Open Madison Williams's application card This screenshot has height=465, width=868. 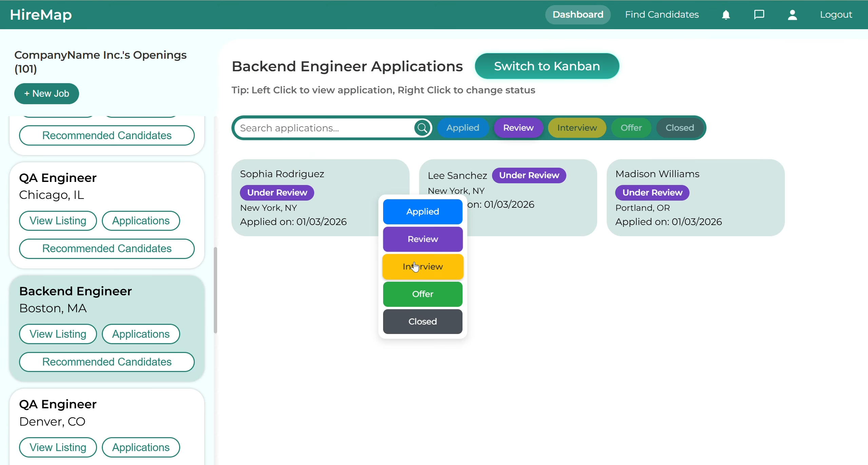click(x=696, y=198)
